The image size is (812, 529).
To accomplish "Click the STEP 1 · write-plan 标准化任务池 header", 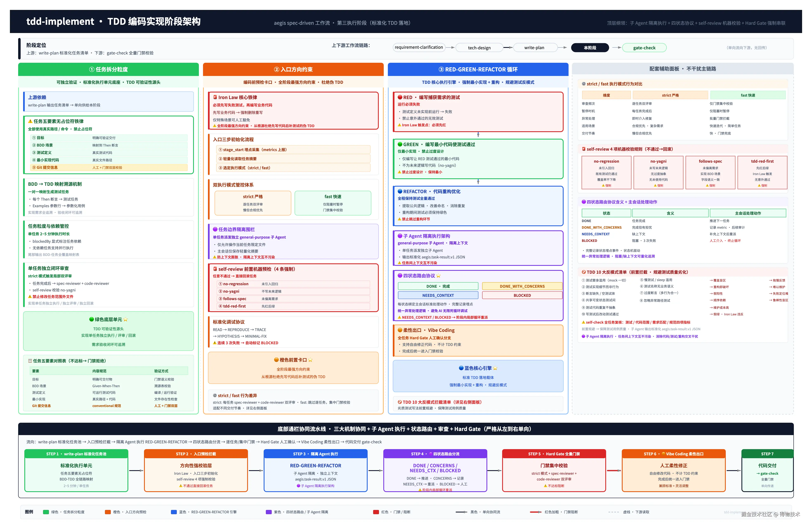I will pos(76,454).
